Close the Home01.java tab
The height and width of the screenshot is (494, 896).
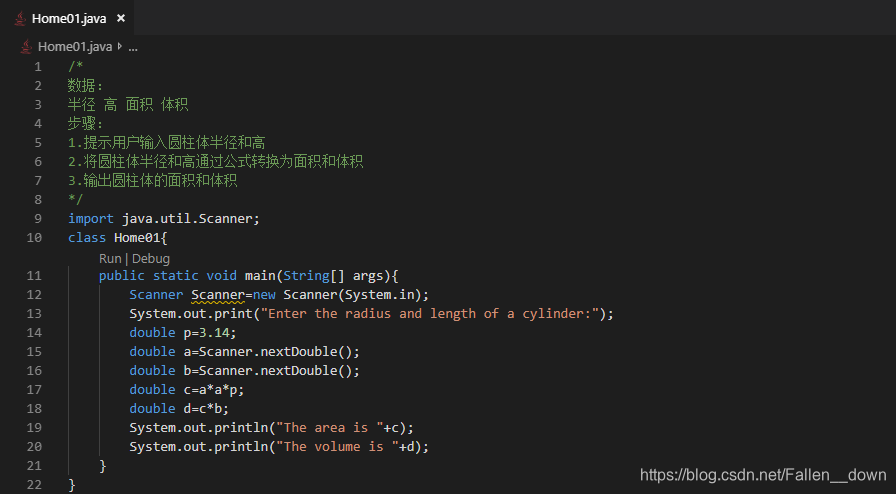coord(121,18)
